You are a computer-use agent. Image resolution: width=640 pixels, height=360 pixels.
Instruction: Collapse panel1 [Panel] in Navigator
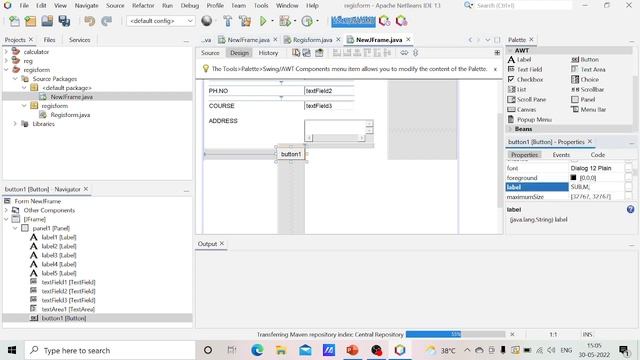click(15, 228)
